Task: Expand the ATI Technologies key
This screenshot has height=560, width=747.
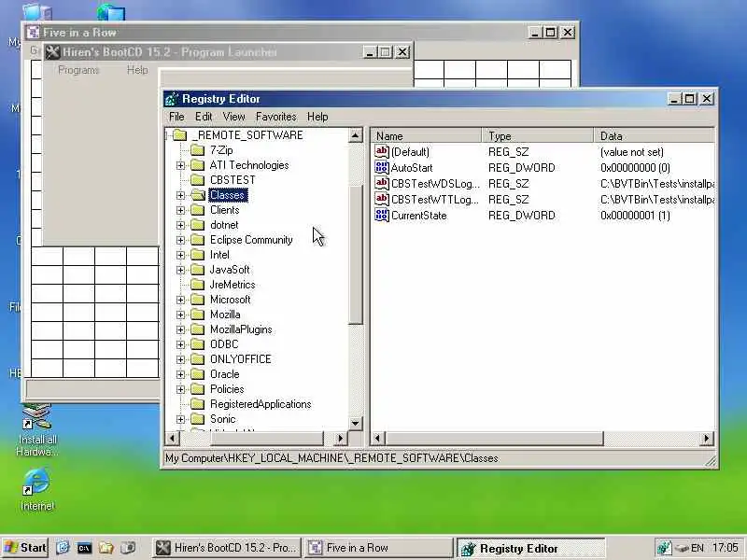Action: pyautogui.click(x=180, y=165)
